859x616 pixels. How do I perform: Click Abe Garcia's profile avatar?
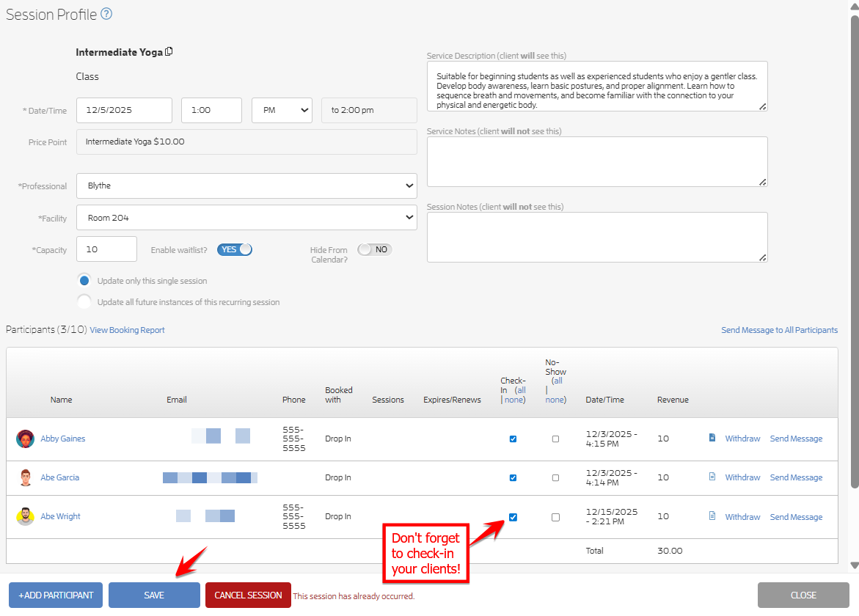25,477
